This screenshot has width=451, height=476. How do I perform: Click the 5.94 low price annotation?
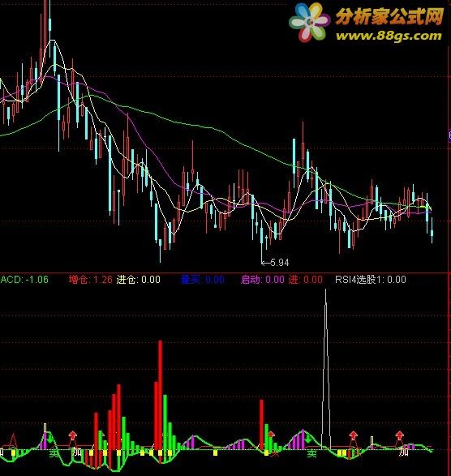(279, 262)
